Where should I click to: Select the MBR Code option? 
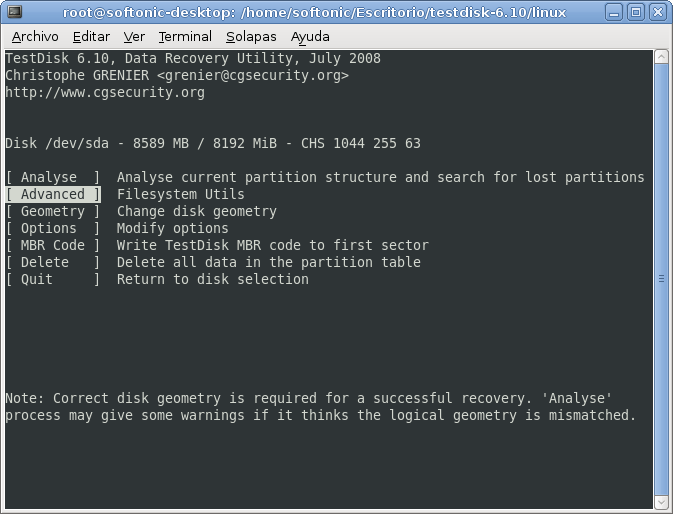[x=53, y=245]
